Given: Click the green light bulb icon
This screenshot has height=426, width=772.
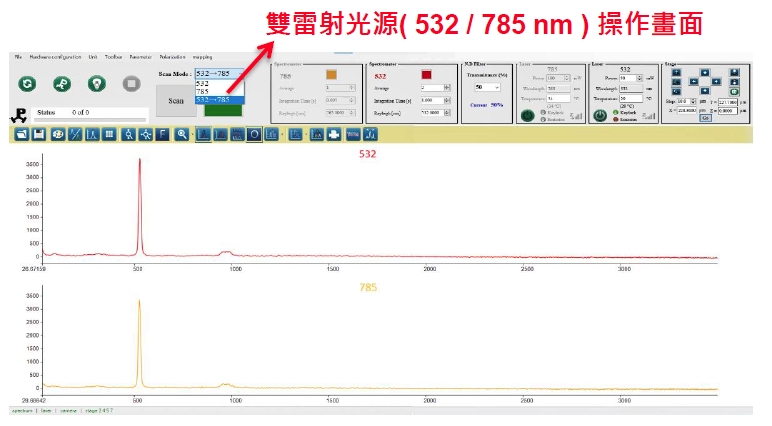Looking at the screenshot, I should click(96, 85).
